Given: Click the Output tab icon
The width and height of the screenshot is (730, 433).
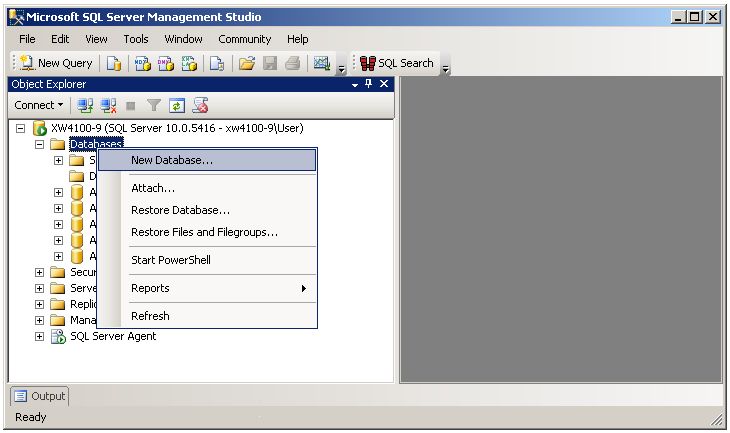Looking at the screenshot, I should click(x=20, y=396).
